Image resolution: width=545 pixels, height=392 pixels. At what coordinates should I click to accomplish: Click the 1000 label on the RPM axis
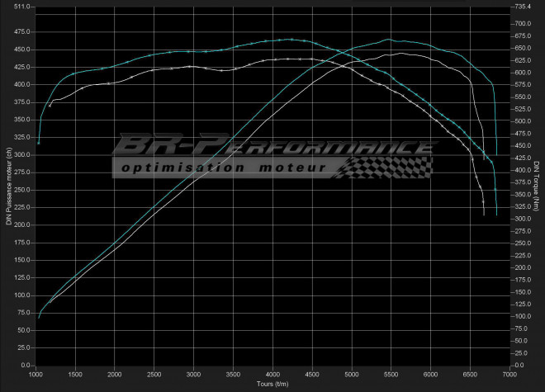pyautogui.click(x=36, y=373)
